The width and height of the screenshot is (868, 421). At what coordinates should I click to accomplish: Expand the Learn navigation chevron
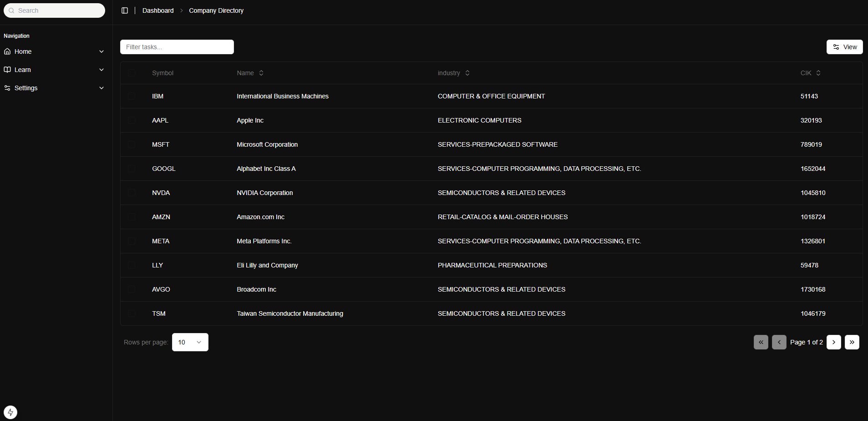click(102, 70)
